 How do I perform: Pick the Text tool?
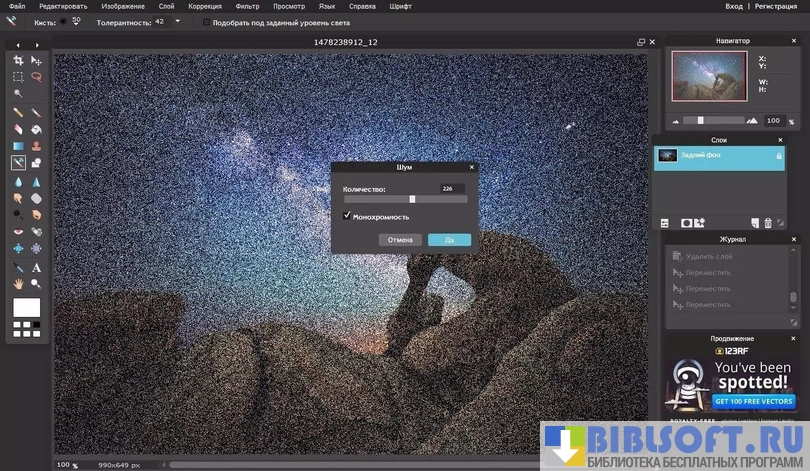(36, 268)
